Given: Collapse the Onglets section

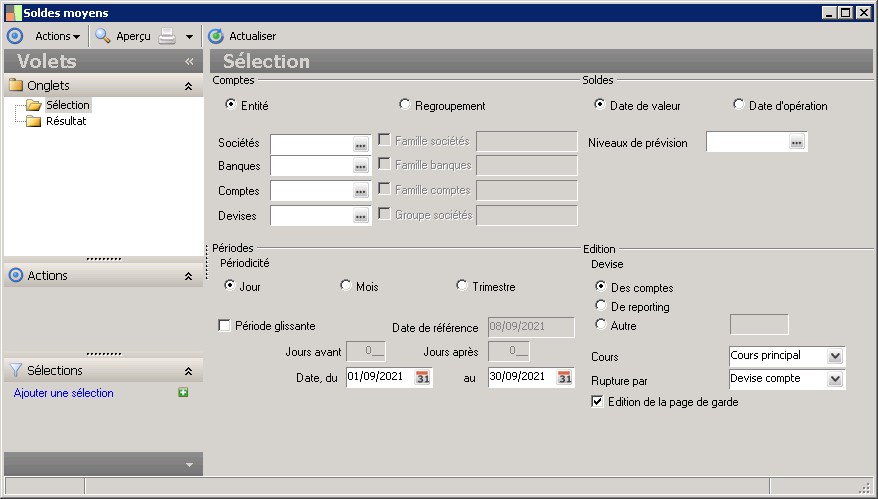Looking at the screenshot, I should [x=189, y=86].
